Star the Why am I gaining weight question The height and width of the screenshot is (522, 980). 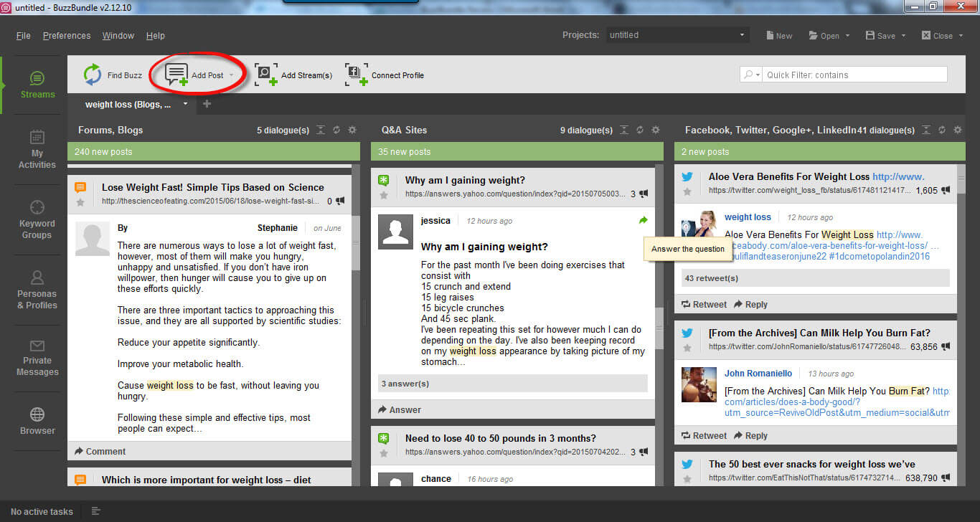(384, 195)
